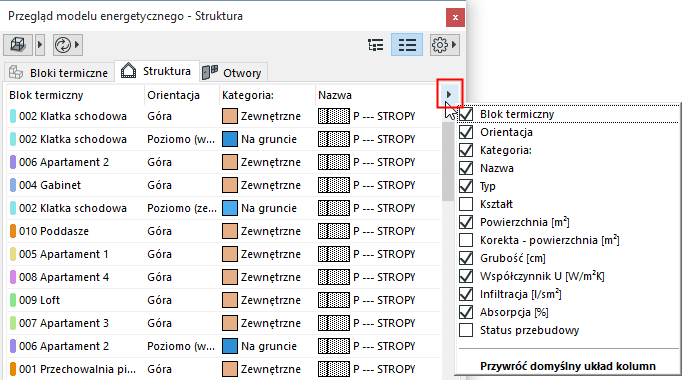Click color tag of 010 Poddasze row
This screenshot has height=380, width=682.
(13, 231)
